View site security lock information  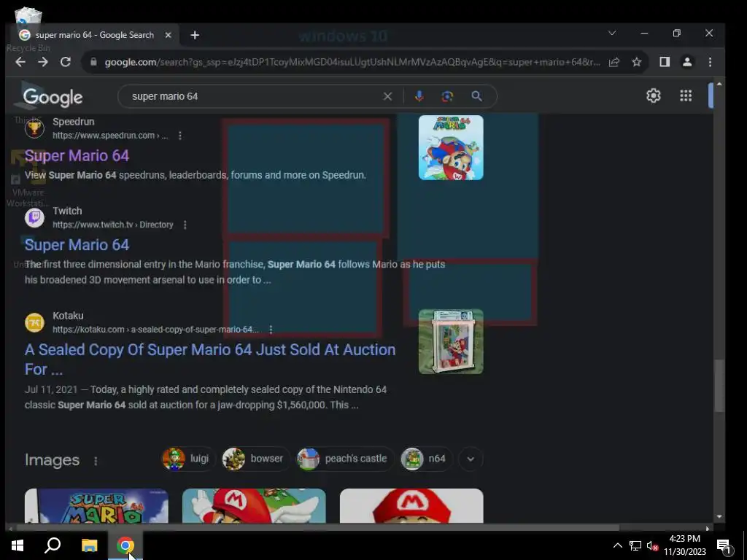94,62
